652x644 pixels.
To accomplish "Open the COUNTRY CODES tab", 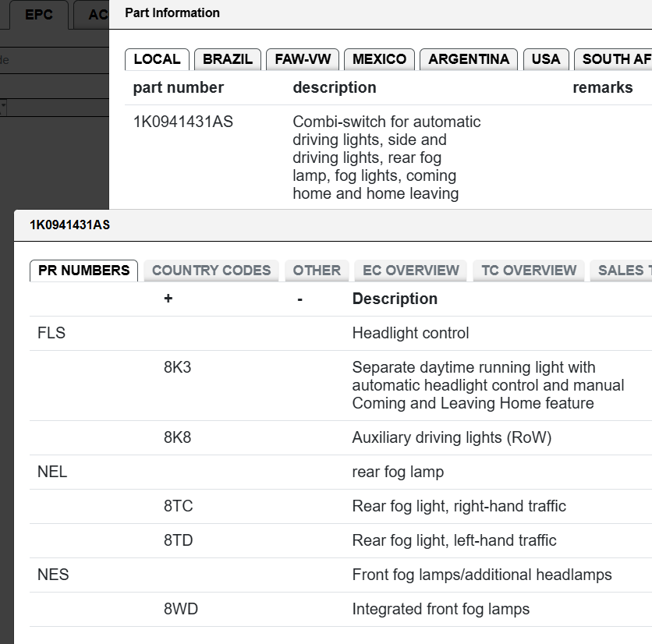I will pos(211,271).
